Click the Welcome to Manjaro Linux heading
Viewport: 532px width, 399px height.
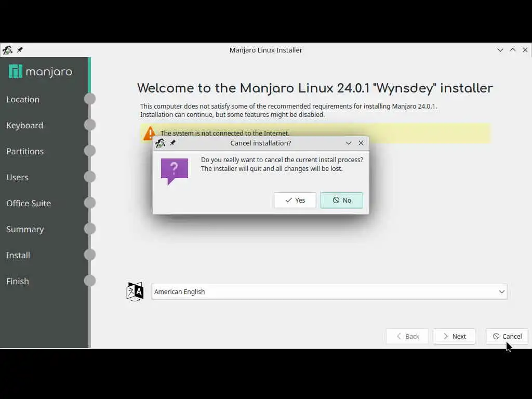[x=315, y=88]
